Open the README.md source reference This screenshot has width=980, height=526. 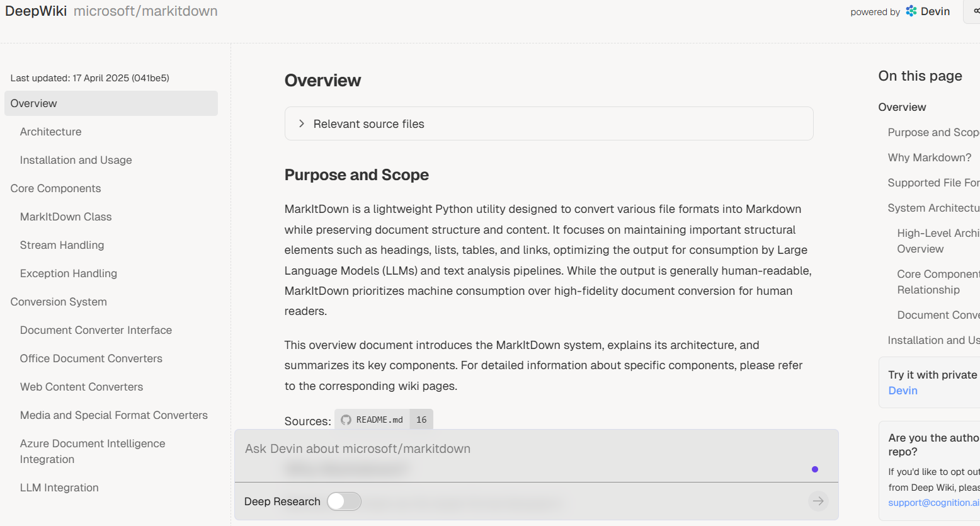tap(379, 420)
